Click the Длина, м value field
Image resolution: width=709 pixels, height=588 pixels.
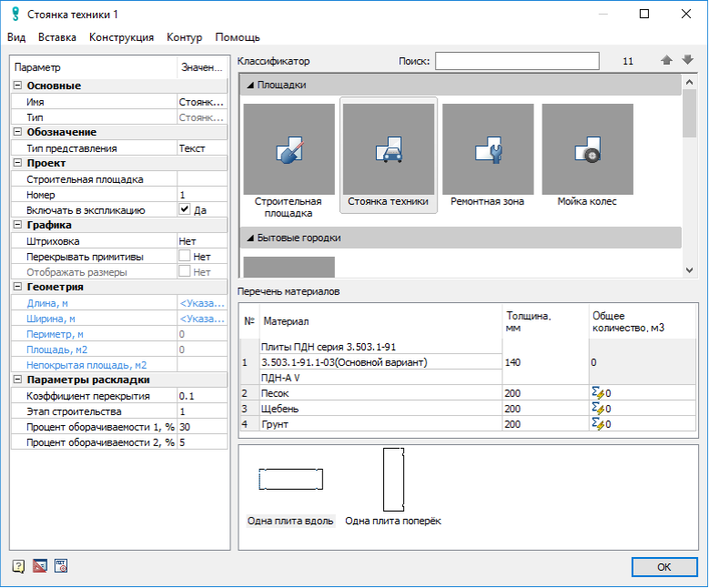(202, 303)
